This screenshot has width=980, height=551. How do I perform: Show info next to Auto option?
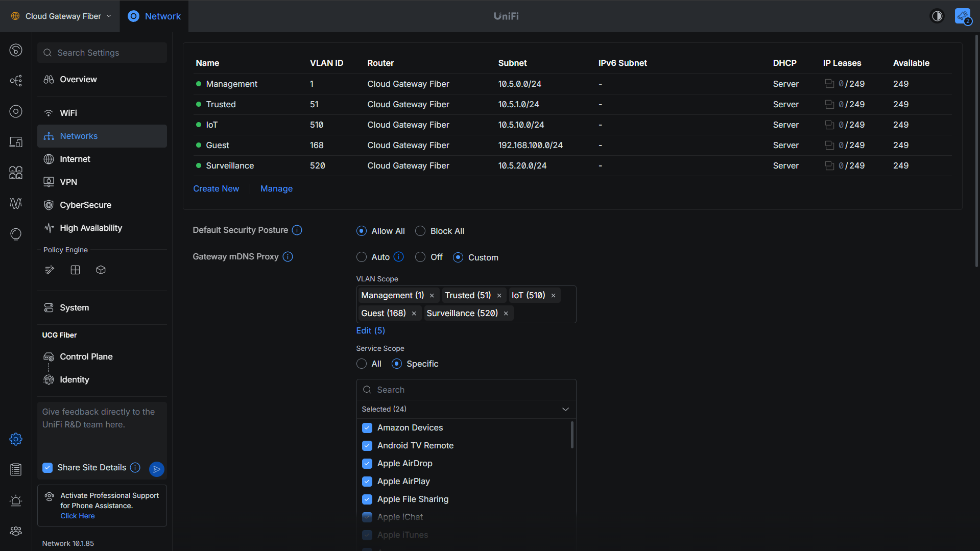pos(399,257)
